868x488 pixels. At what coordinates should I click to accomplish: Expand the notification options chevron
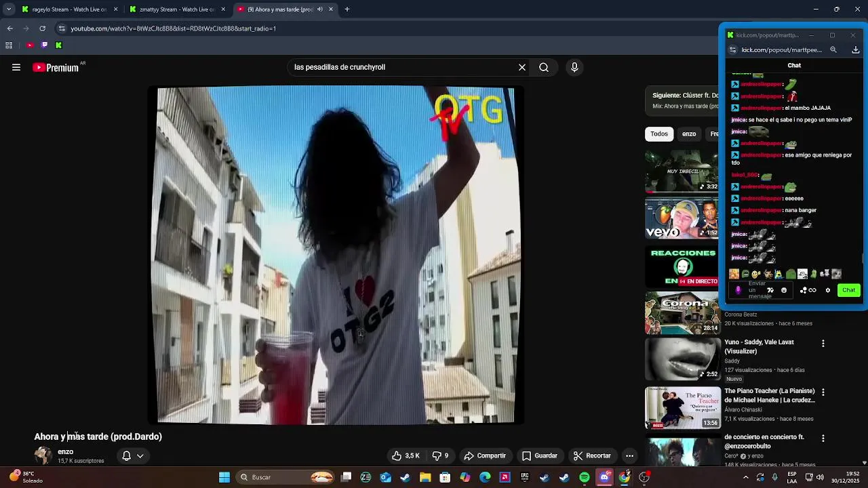click(140, 455)
